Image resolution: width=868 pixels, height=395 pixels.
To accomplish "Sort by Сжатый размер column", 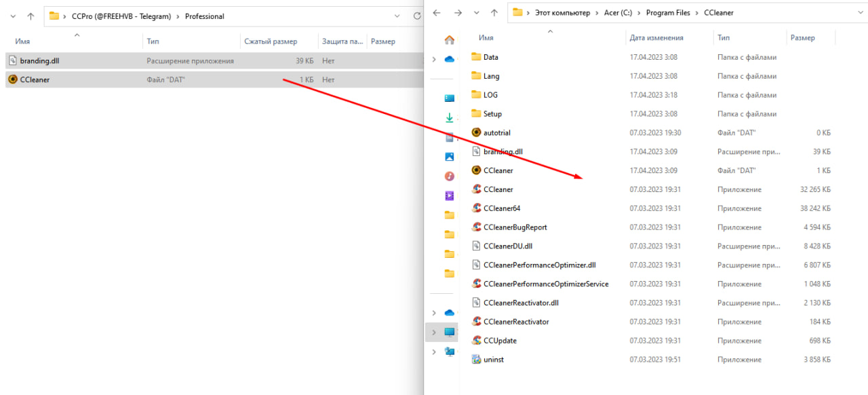I will [x=271, y=41].
